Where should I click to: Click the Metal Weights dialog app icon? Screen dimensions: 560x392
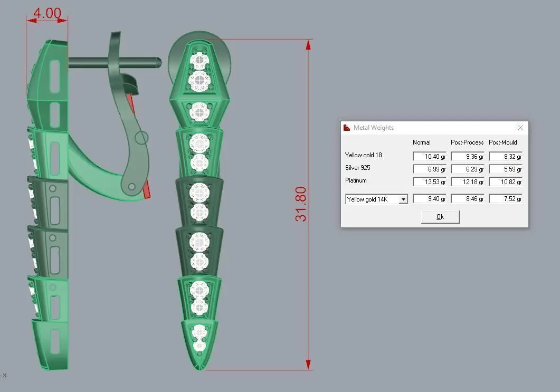[346, 128]
